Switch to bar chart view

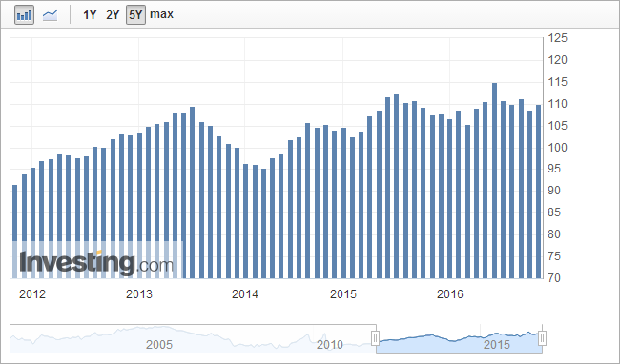(x=24, y=15)
